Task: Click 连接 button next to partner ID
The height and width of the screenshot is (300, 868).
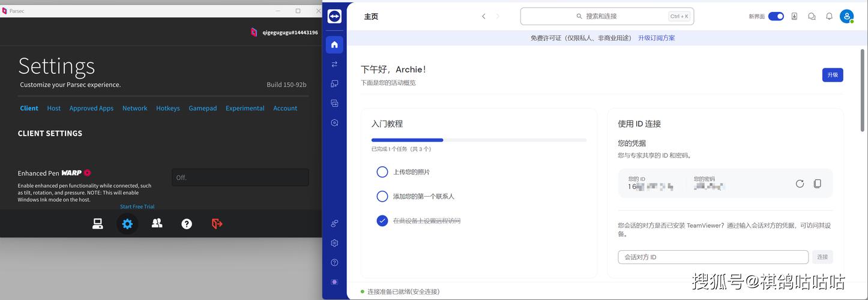Action: (x=822, y=257)
